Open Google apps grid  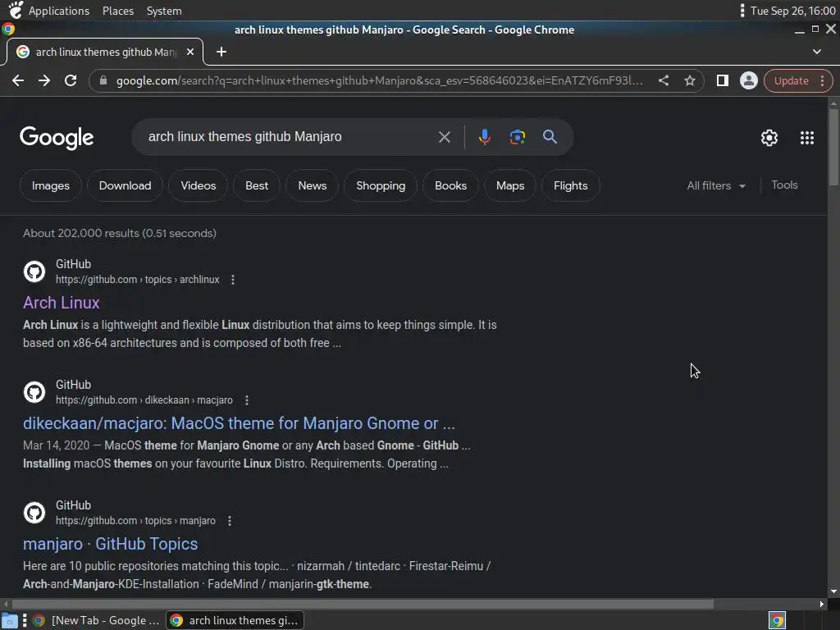point(807,138)
